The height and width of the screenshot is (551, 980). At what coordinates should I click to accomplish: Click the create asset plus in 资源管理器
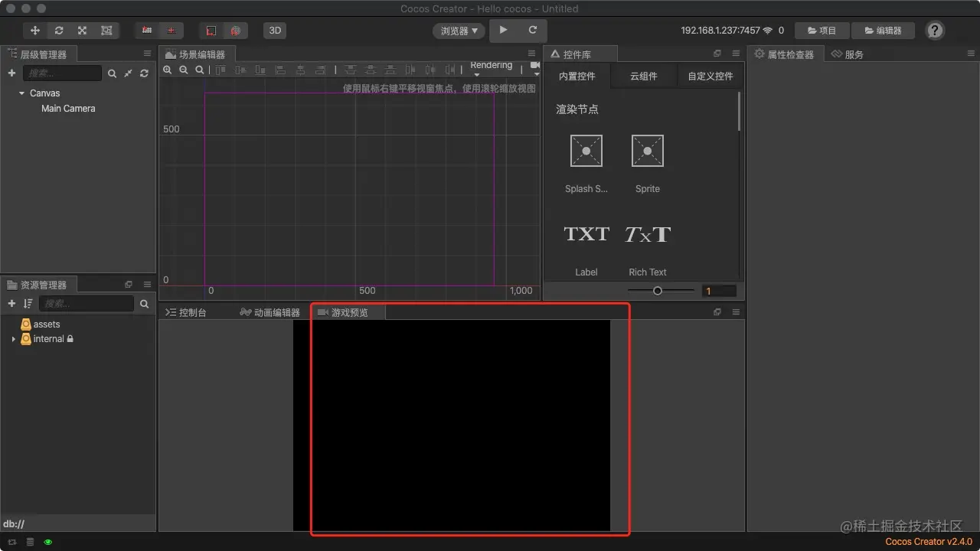pos(11,304)
